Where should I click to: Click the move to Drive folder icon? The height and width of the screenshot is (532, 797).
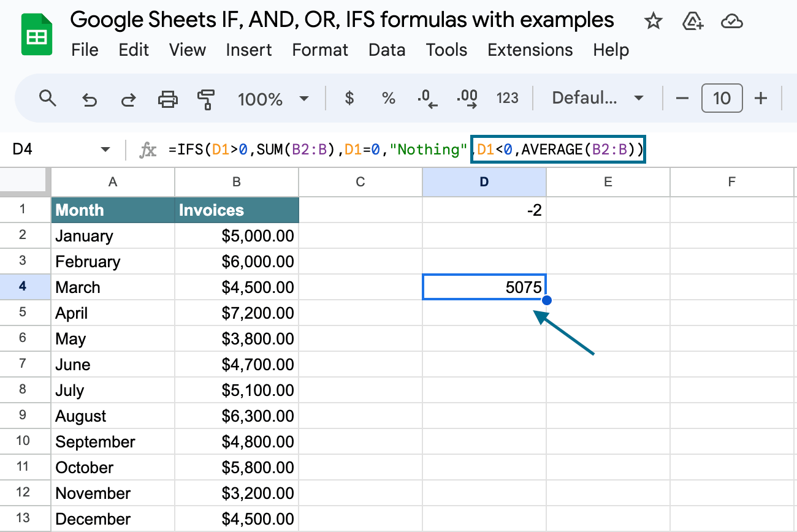(x=692, y=22)
